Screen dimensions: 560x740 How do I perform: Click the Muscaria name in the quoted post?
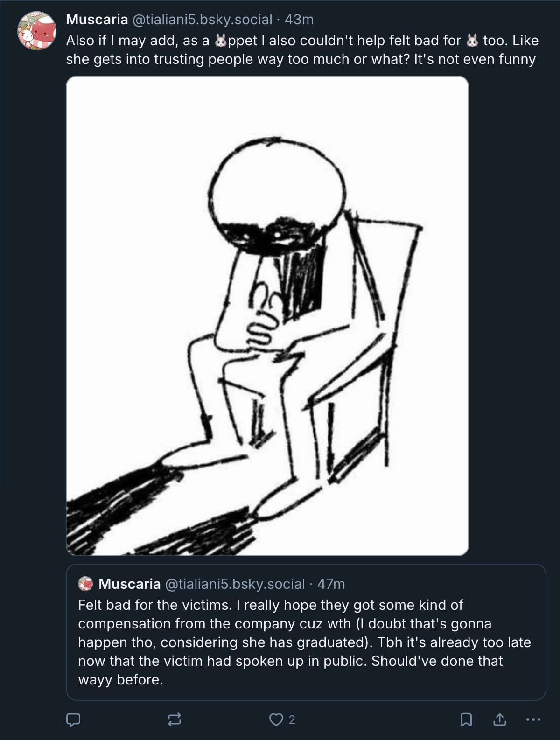point(130,584)
